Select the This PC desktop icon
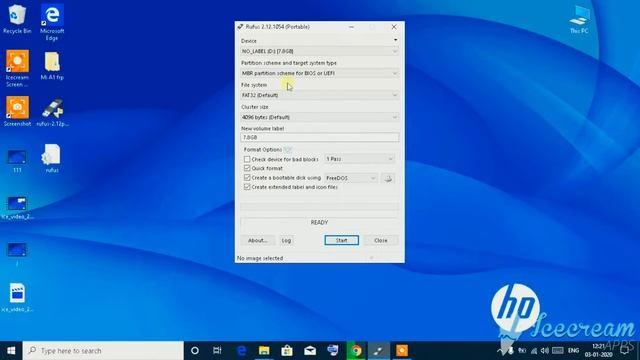The image size is (640, 360). pyautogui.click(x=579, y=20)
